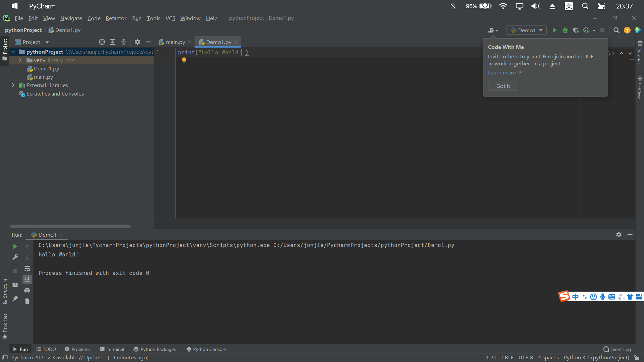Toggle scroll to end in Run console
The width and height of the screenshot is (644, 362).
pyautogui.click(x=27, y=279)
